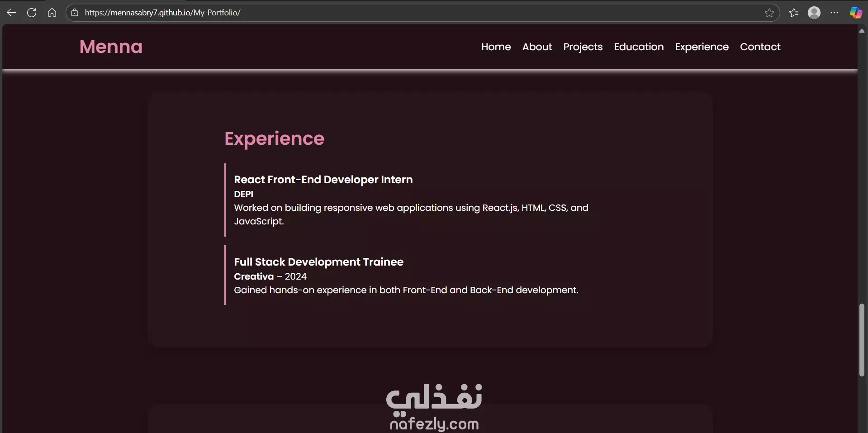Jump to the Projects section
The height and width of the screenshot is (433, 868).
pos(583,47)
